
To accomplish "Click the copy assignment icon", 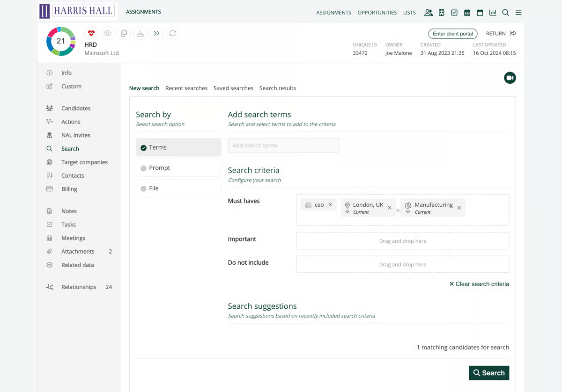I will point(124,33).
